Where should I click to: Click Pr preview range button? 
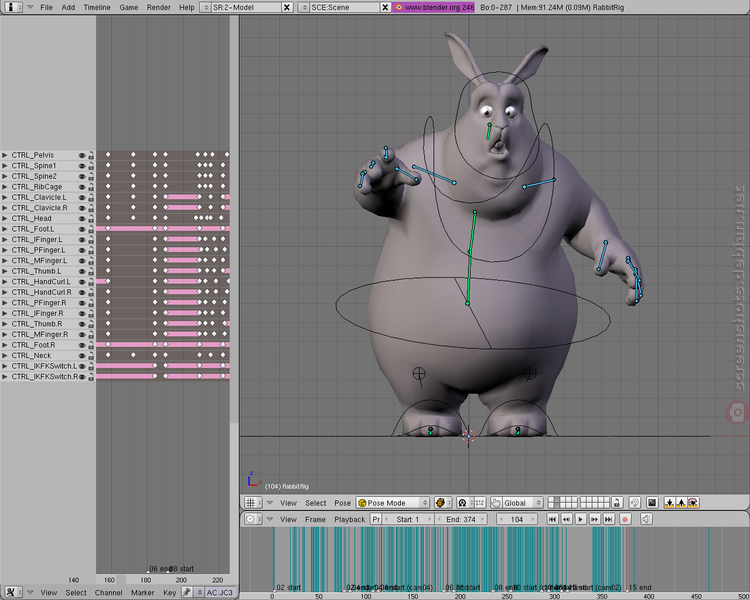point(376,519)
